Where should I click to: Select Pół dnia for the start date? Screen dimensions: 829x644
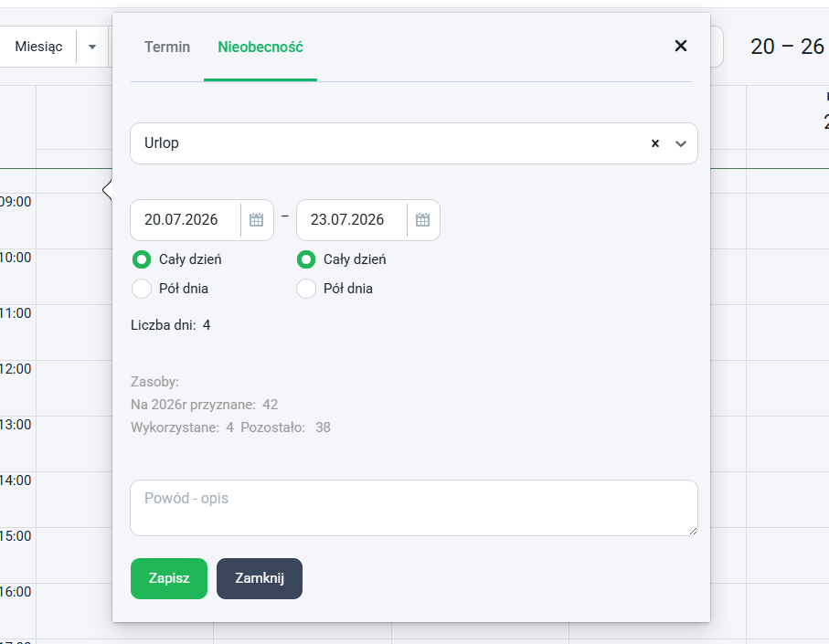[x=142, y=289]
